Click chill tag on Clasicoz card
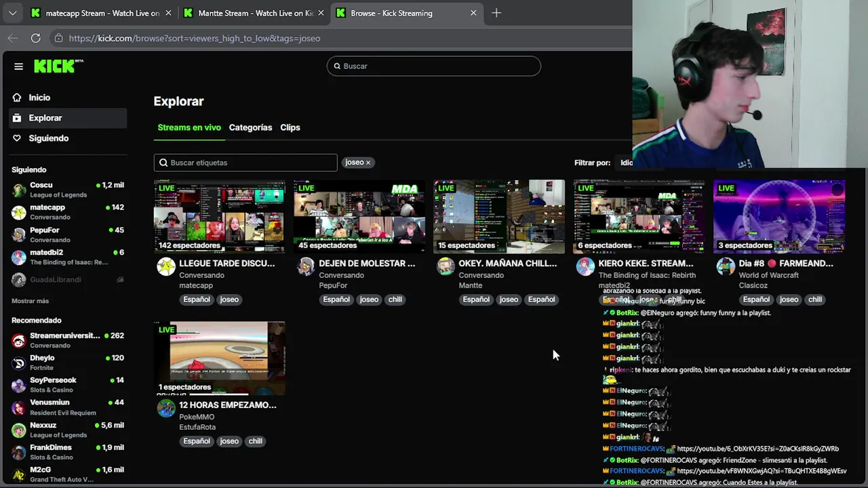Screen dimensions: 868x488 click(x=814, y=300)
